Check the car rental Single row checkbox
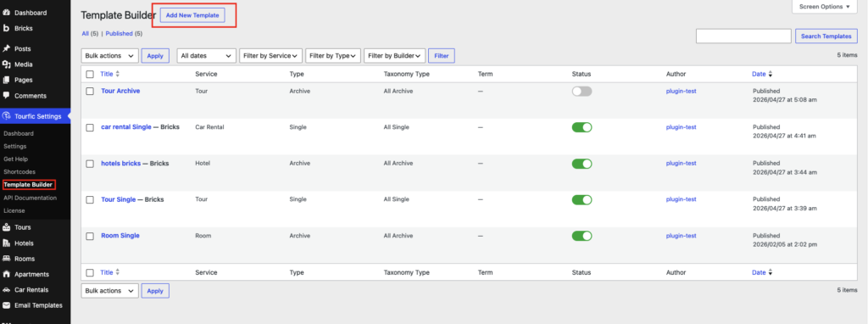The image size is (868, 324). pyautogui.click(x=90, y=127)
